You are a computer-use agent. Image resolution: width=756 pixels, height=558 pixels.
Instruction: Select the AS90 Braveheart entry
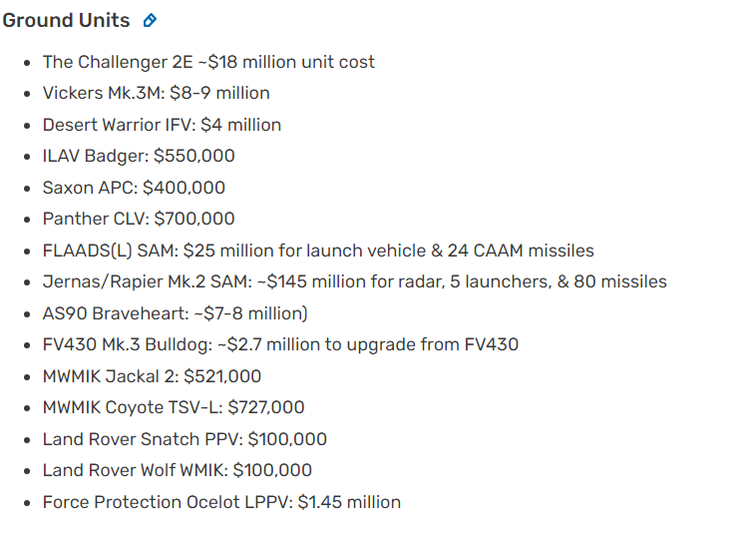point(175,313)
